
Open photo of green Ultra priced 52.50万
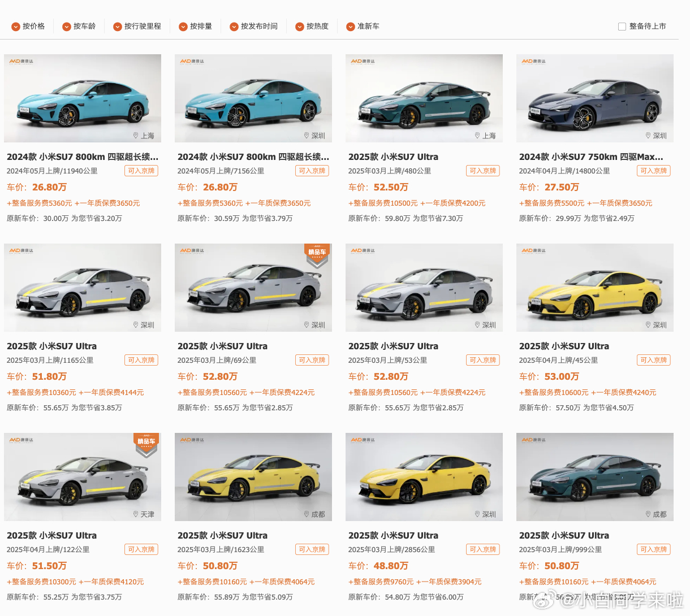tap(424, 98)
